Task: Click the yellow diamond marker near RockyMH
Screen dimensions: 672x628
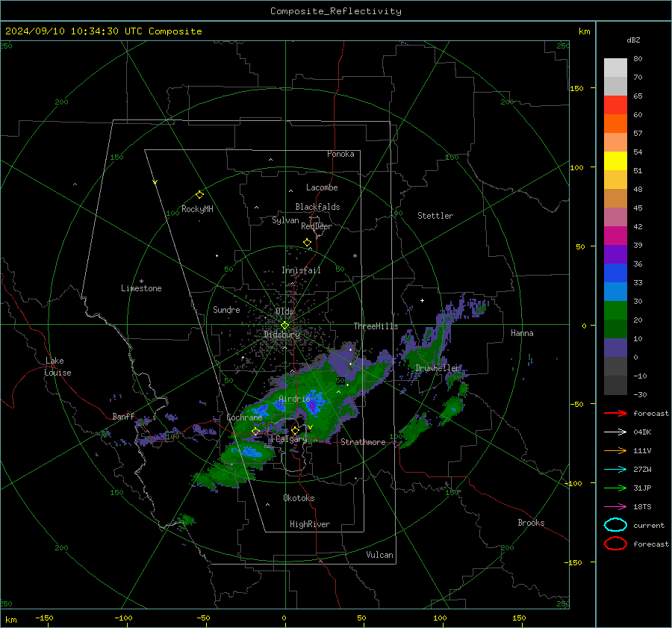Action: [x=199, y=195]
